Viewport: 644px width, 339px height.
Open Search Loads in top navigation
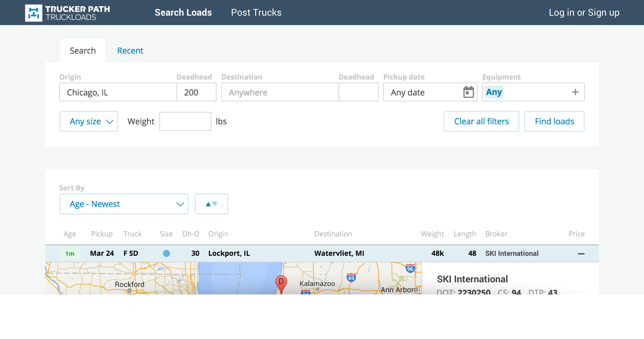183,13
